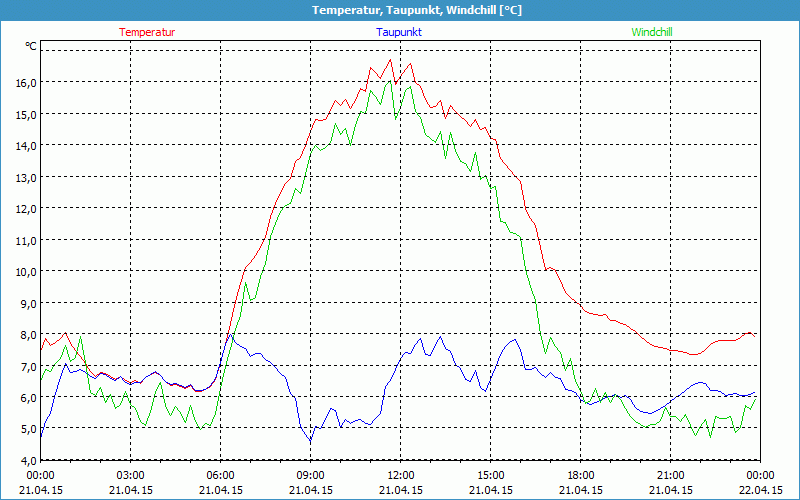Image resolution: width=800 pixels, height=500 pixels.
Task: Click the 12:00 time axis label
Action: pos(400,475)
